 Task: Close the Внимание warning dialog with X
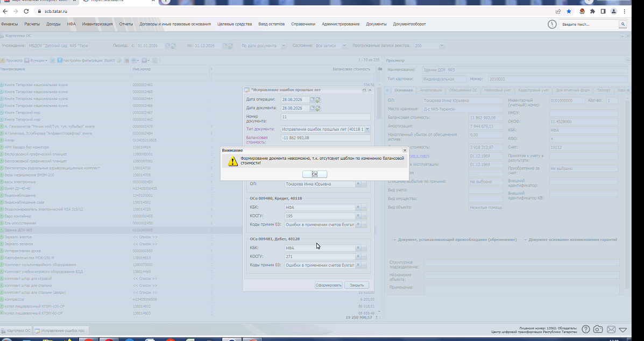tap(405, 151)
